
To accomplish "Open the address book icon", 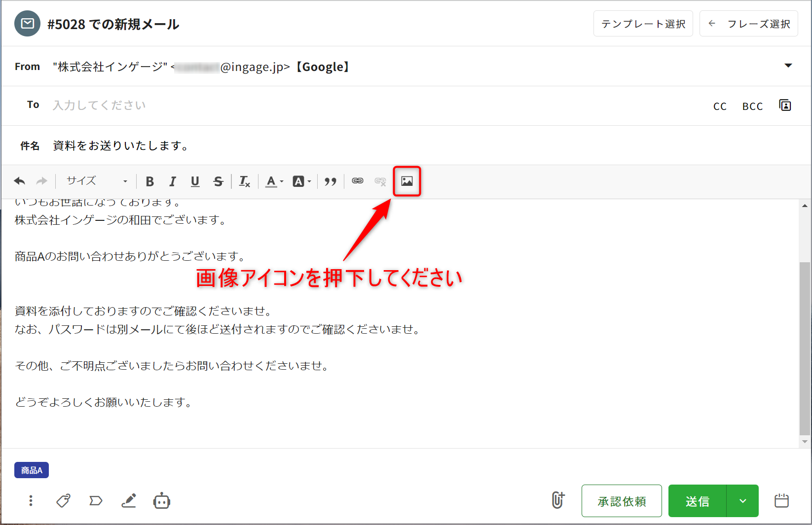I will (785, 105).
